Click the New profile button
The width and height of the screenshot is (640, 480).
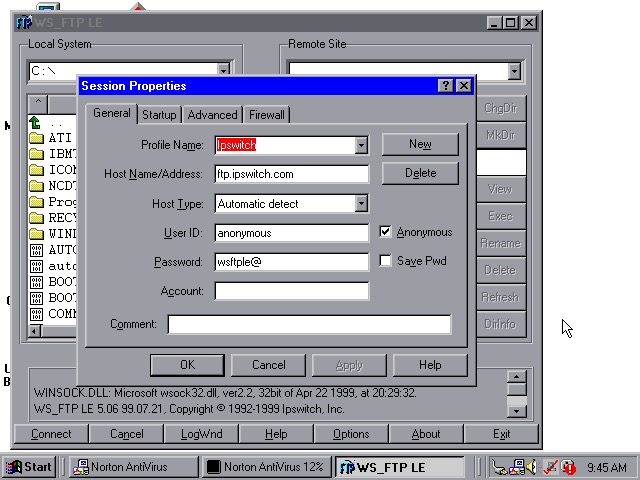point(420,144)
